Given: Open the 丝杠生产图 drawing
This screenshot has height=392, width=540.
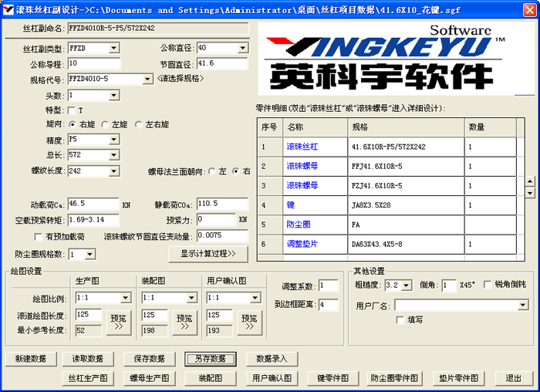Looking at the screenshot, I should coord(87,378).
